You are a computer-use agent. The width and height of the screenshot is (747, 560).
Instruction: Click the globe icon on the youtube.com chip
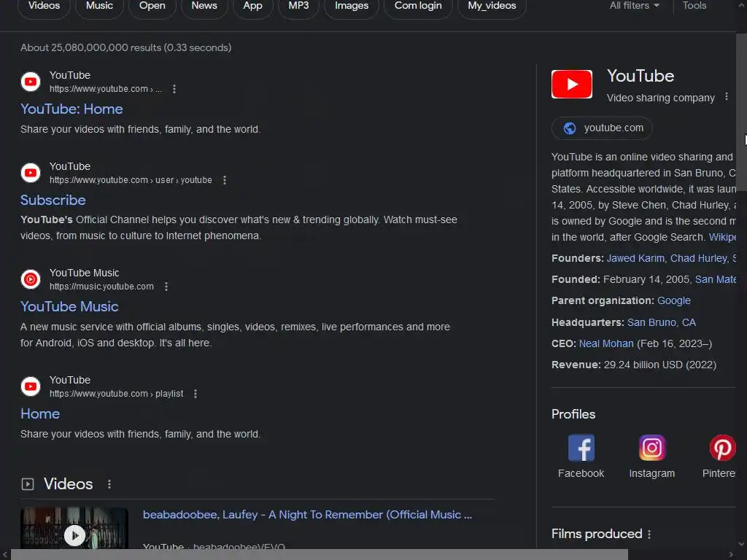pyautogui.click(x=569, y=128)
